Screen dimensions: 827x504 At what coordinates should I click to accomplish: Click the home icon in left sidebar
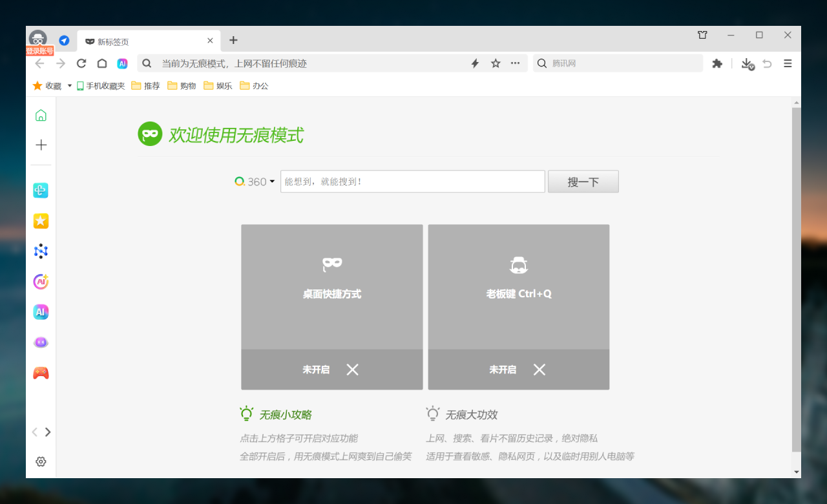[x=41, y=116]
